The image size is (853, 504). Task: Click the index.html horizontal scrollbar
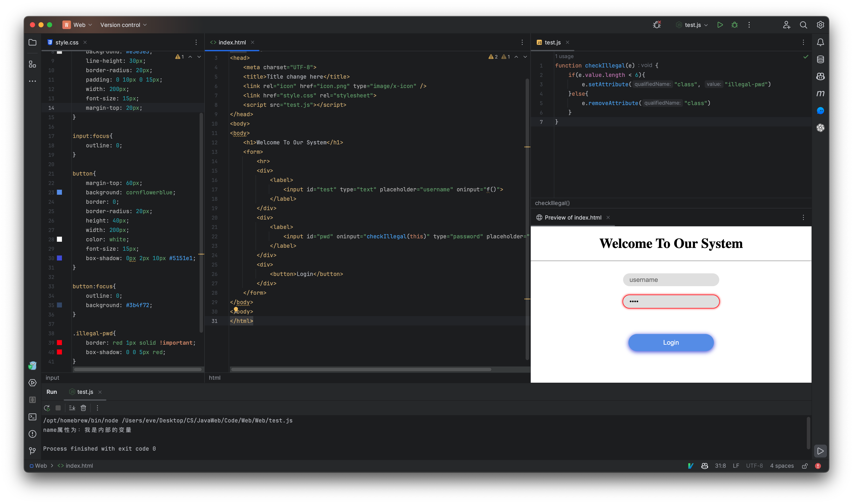click(x=361, y=369)
